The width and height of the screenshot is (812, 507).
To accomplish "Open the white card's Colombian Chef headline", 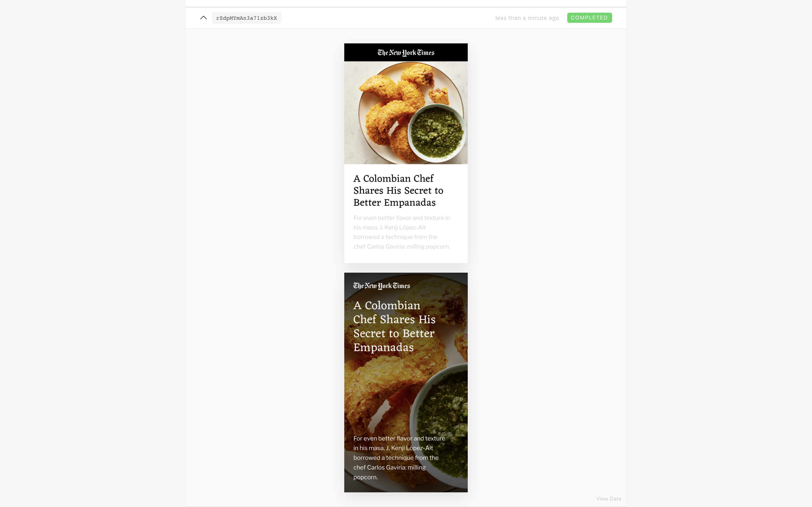I will click(398, 190).
